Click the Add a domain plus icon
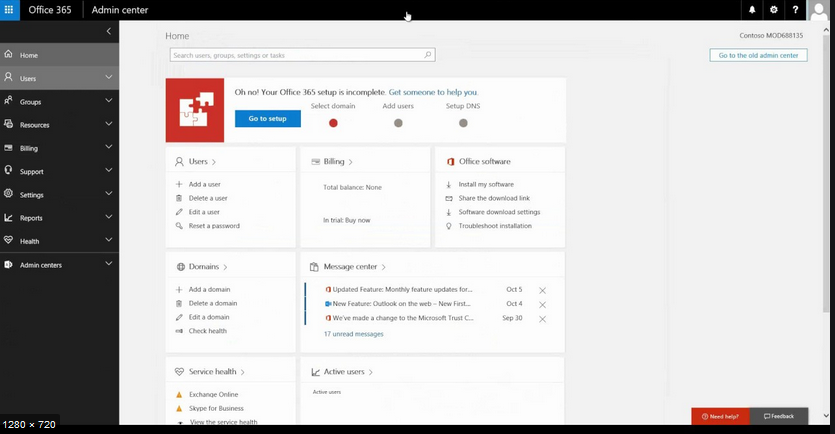Image resolution: width=835 pixels, height=434 pixels. pyautogui.click(x=179, y=290)
